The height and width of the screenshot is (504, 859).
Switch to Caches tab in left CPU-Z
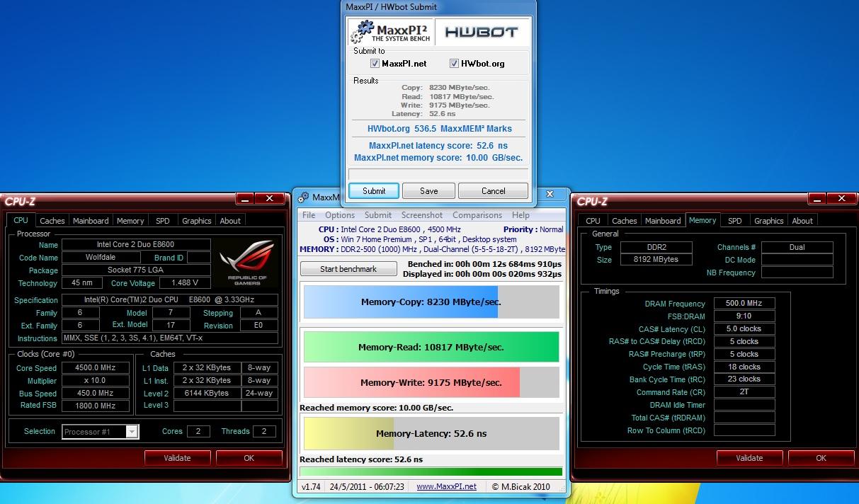[x=52, y=221]
